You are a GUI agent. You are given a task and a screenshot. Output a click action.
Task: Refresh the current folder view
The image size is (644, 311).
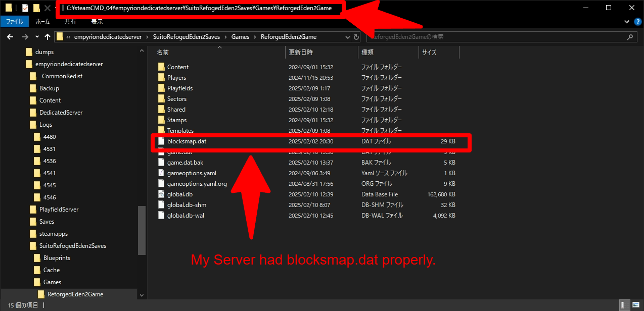pyautogui.click(x=356, y=37)
